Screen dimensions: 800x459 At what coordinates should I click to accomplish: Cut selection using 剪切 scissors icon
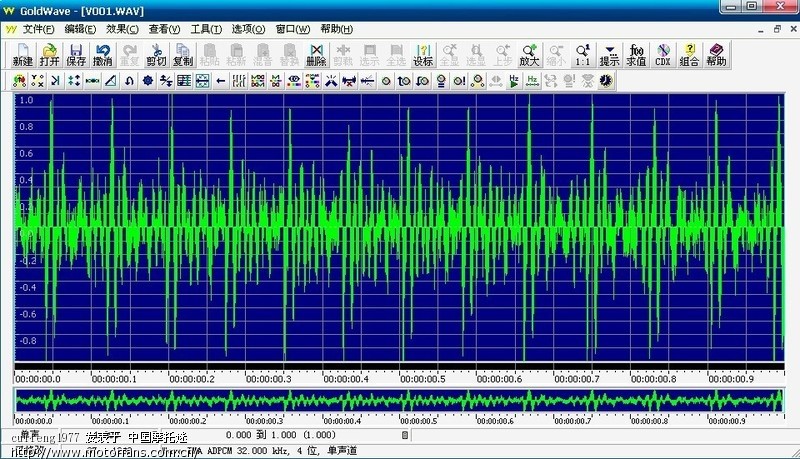(x=156, y=54)
